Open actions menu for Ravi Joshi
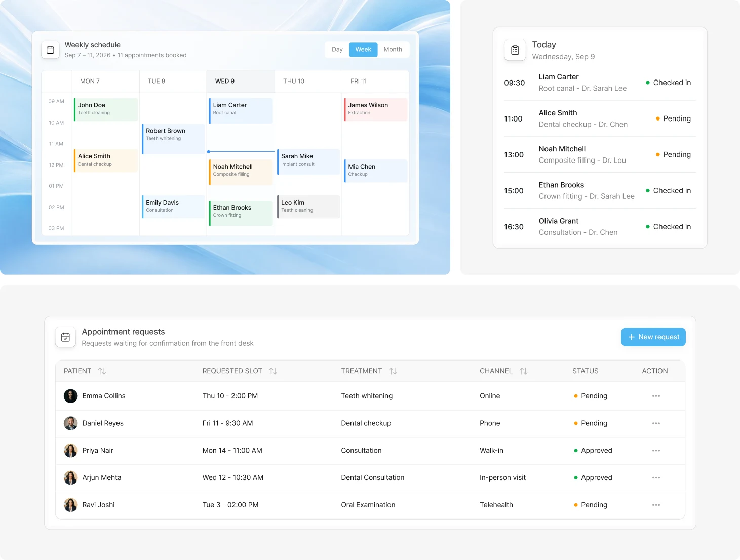This screenshot has height=560, width=740. [656, 505]
